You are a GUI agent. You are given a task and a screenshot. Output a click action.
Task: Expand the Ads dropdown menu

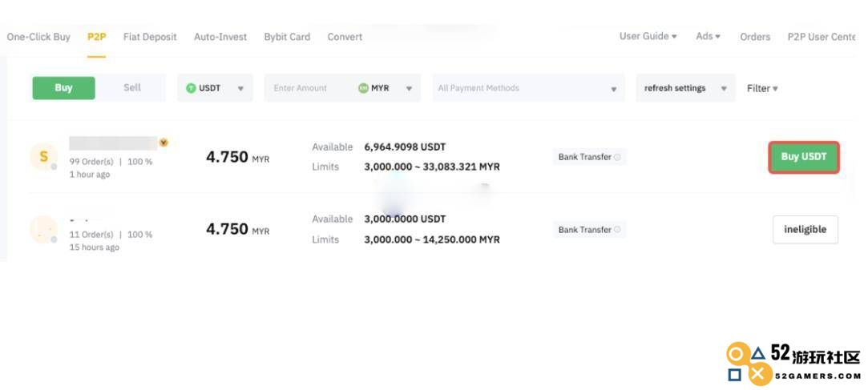pos(708,36)
